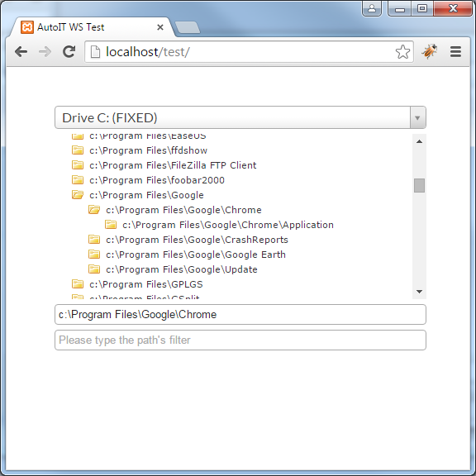
Task: Click the folder icon beside ffdshow
Action: [x=78, y=150]
